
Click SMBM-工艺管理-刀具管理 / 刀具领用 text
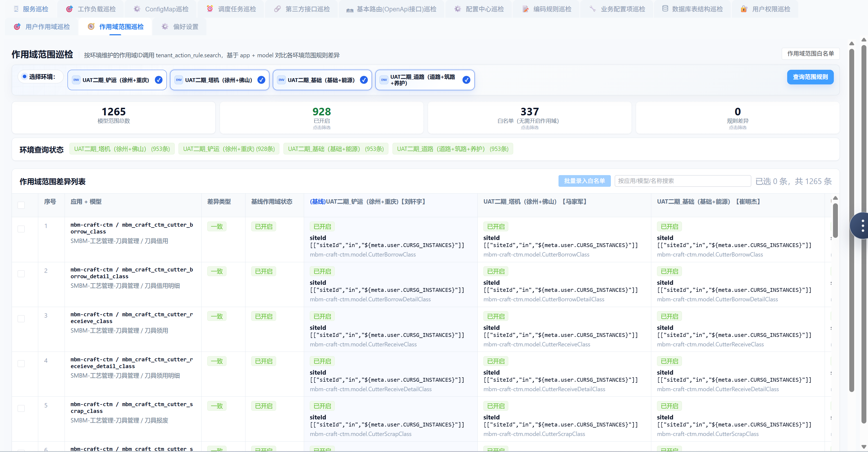[x=119, y=331]
